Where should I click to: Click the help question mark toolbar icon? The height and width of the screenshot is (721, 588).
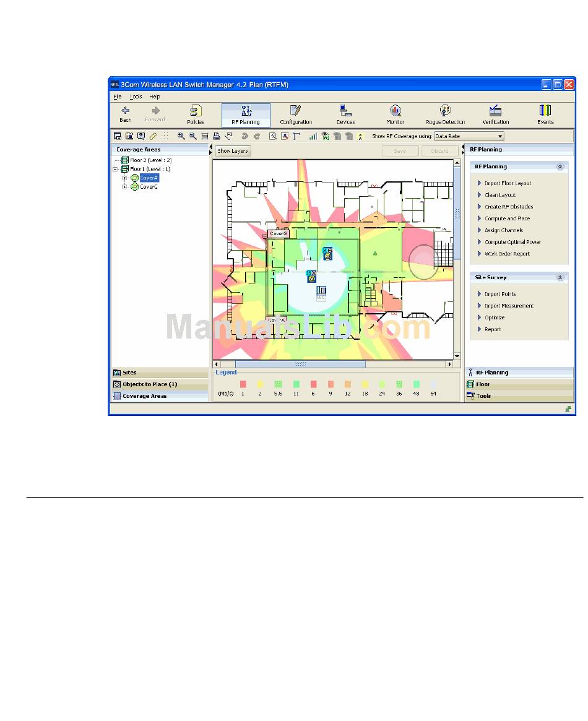(141, 136)
